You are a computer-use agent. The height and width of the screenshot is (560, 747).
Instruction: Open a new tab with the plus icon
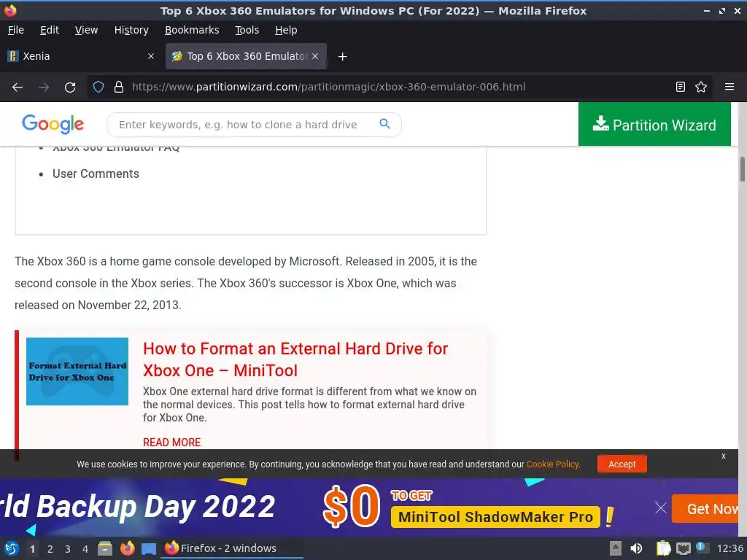pos(342,57)
